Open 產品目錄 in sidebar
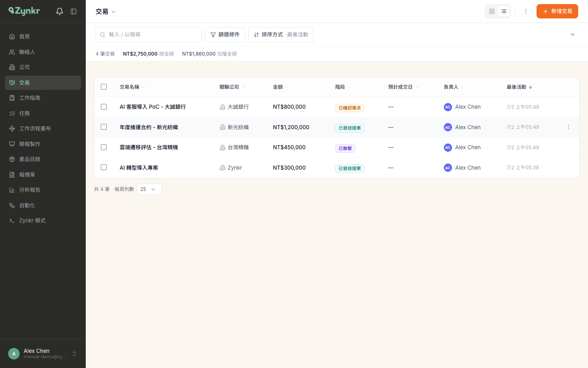Image resolution: width=588 pixels, height=368 pixels. [43, 159]
